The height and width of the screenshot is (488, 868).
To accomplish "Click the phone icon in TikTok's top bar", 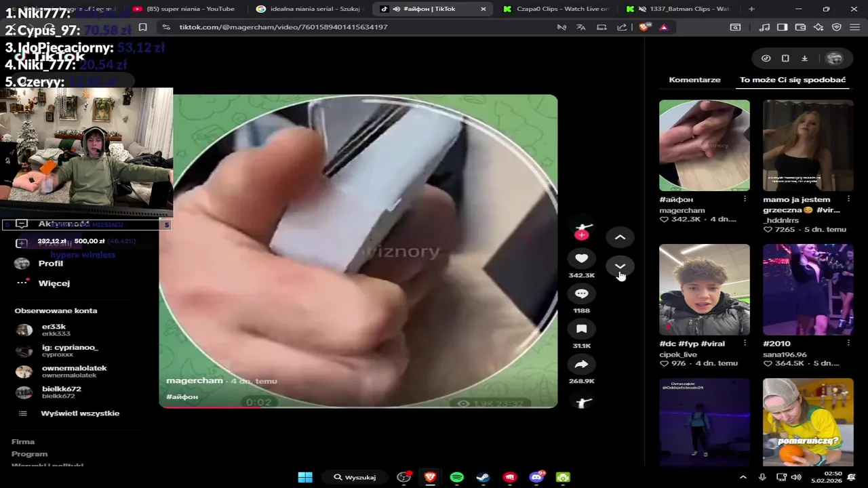I will tap(785, 58).
